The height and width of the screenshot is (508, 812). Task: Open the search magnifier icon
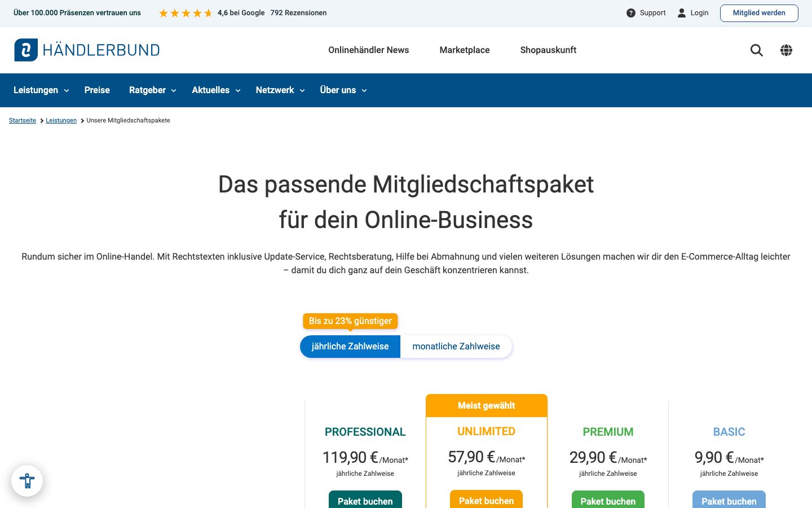pos(757,50)
